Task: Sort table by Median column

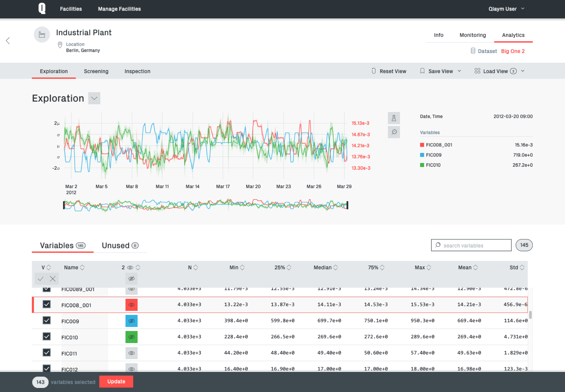Action: pos(325,267)
